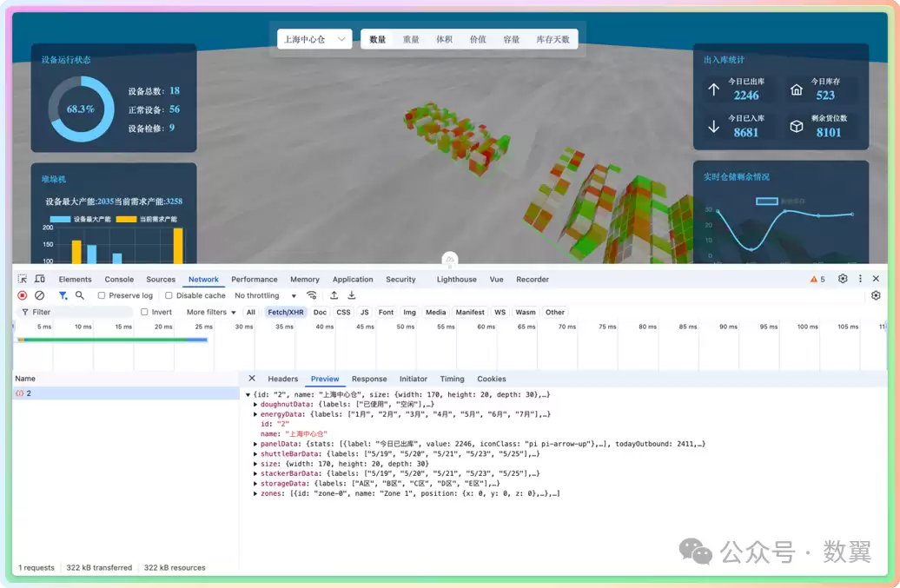Click the record network log button
Image resolution: width=900 pixels, height=588 pixels.
click(23, 295)
